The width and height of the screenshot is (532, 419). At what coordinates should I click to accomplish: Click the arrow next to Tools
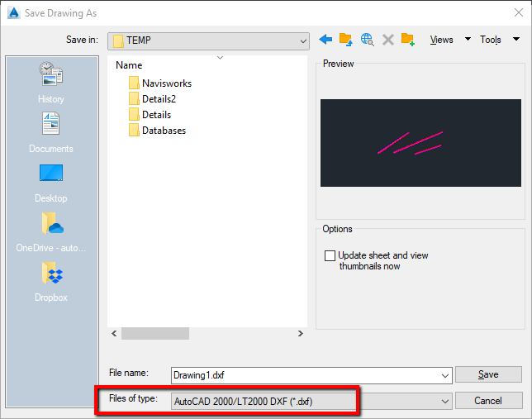516,39
